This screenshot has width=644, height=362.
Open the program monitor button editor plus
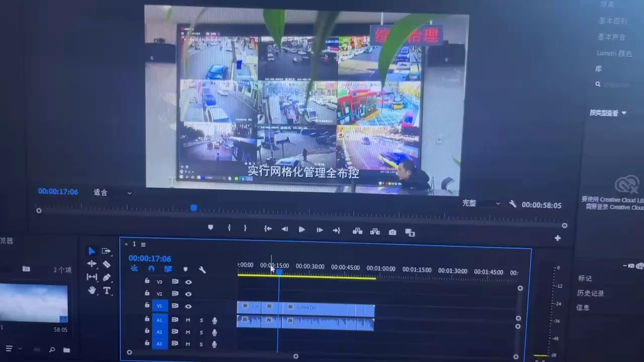(x=557, y=238)
